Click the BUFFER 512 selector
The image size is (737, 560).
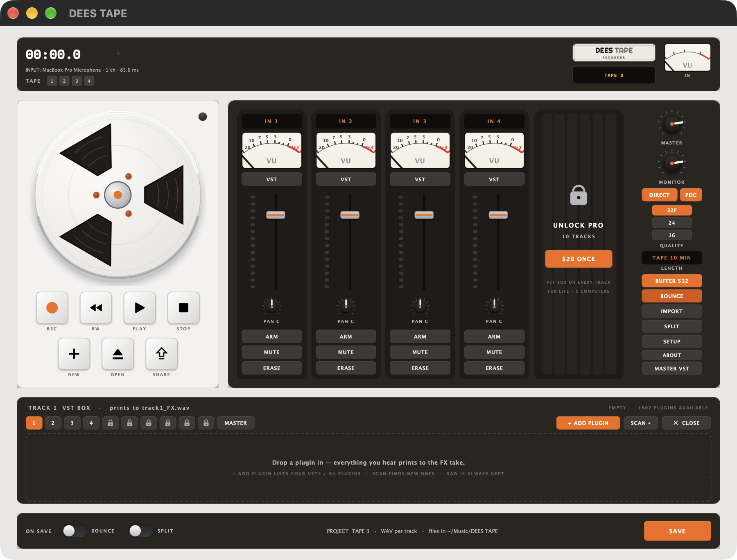coord(671,281)
